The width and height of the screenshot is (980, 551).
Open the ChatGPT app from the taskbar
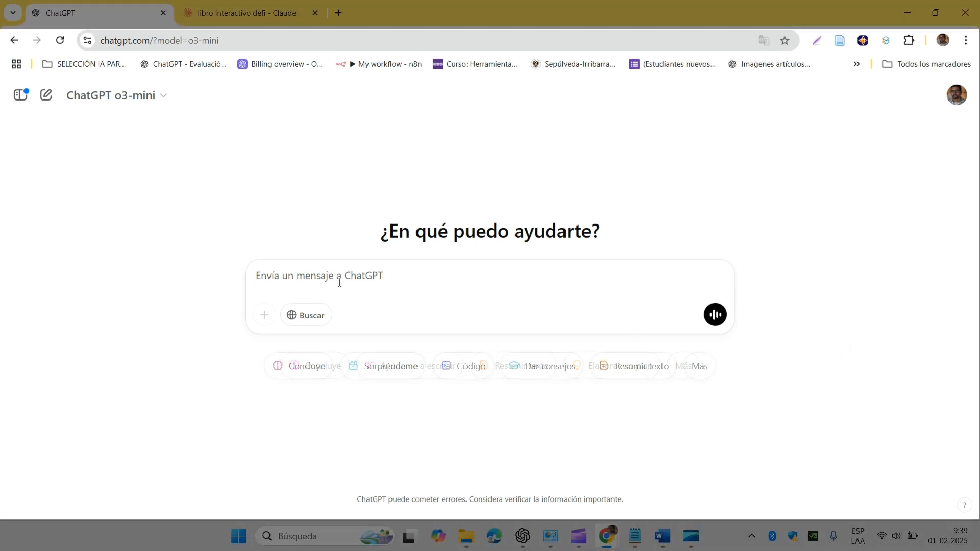pyautogui.click(x=522, y=536)
